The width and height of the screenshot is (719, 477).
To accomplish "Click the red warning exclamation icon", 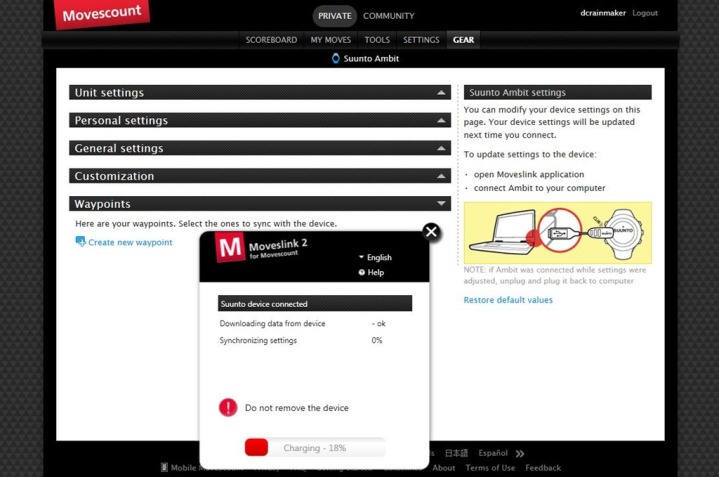I will [x=228, y=407].
